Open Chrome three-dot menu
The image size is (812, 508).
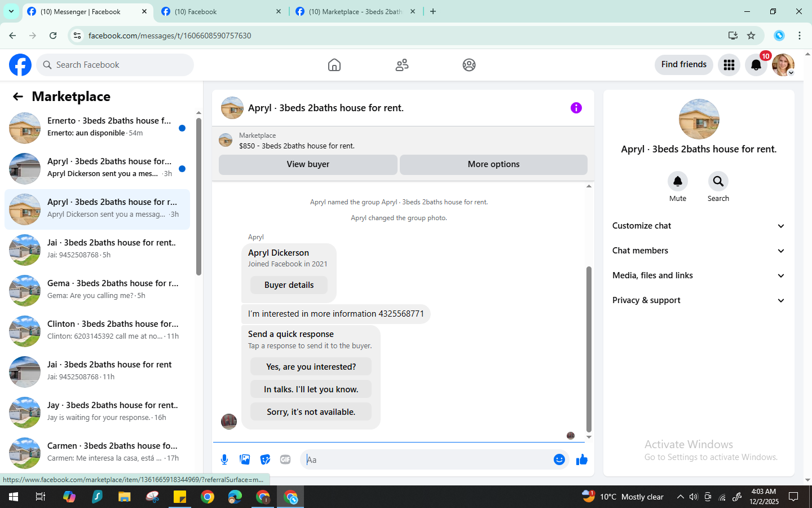pos(800,36)
